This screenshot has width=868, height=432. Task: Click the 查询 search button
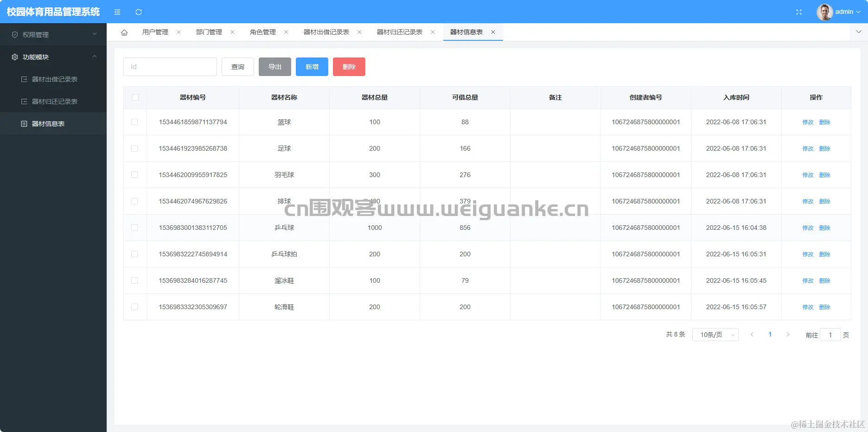click(238, 67)
